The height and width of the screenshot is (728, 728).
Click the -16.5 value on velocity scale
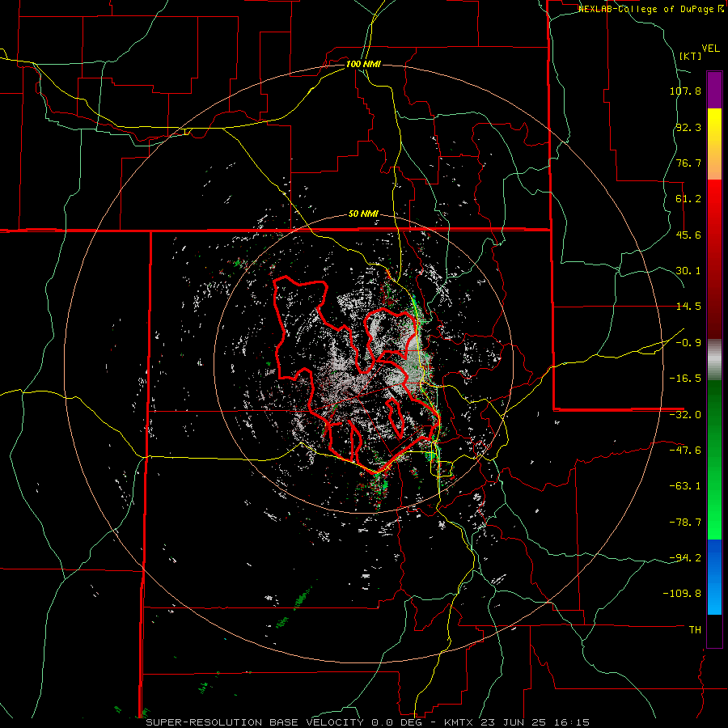[x=685, y=379]
